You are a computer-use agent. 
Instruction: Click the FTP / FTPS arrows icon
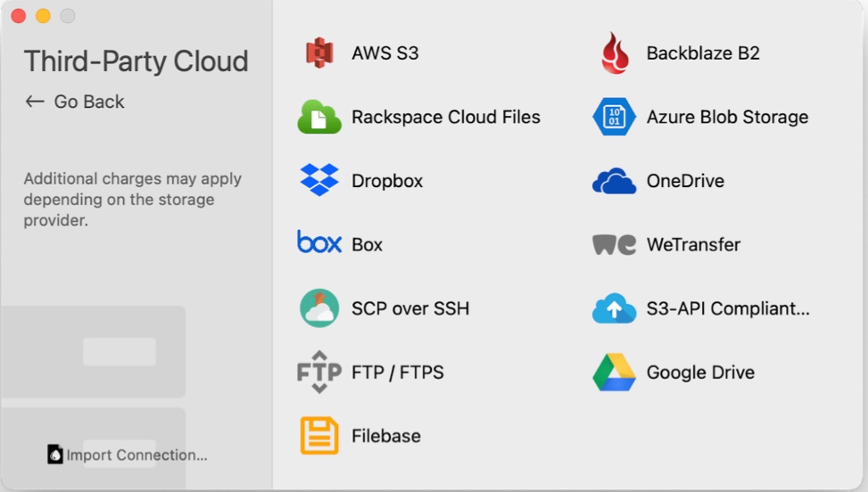click(319, 372)
